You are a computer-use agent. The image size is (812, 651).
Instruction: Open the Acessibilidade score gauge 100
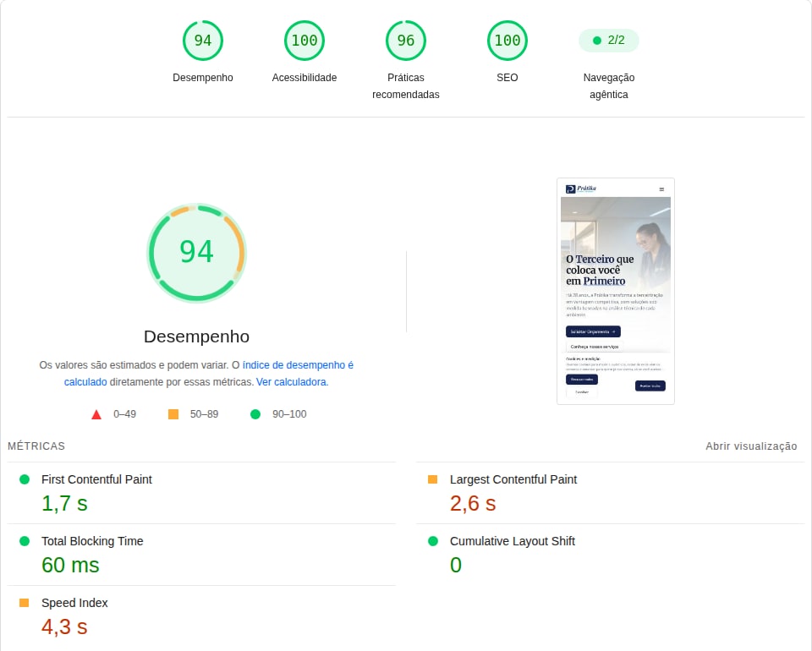coord(304,41)
